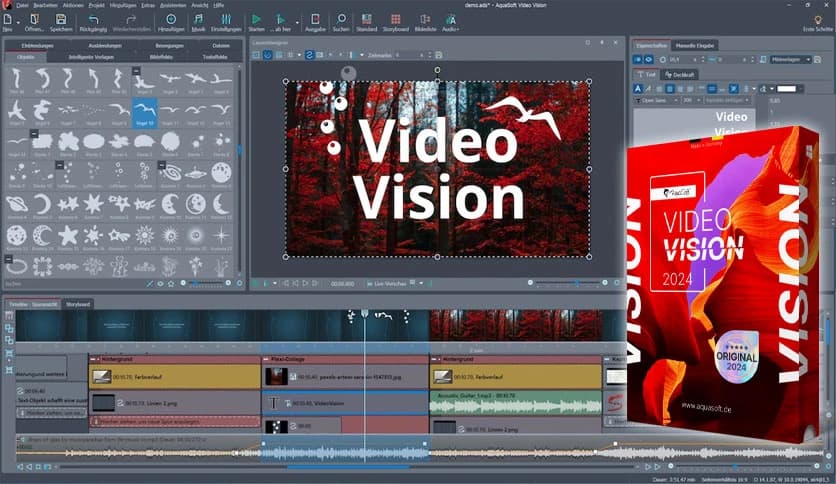The image size is (836, 484).
Task: Toggle the blue framed icon in text format row
Action: [734, 88]
